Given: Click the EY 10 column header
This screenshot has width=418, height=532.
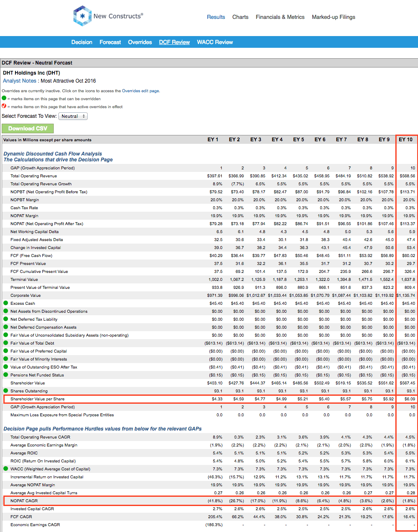Looking at the screenshot, I should click(x=406, y=140).
